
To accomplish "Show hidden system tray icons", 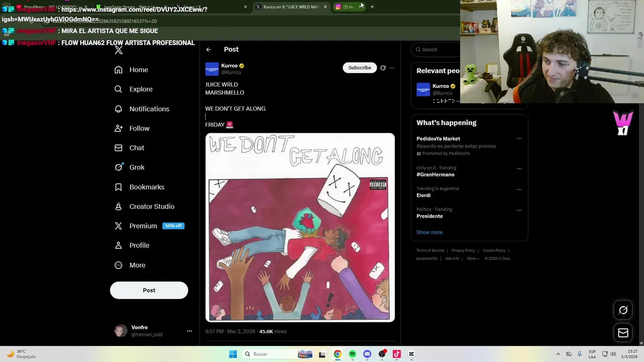I will [557, 354].
